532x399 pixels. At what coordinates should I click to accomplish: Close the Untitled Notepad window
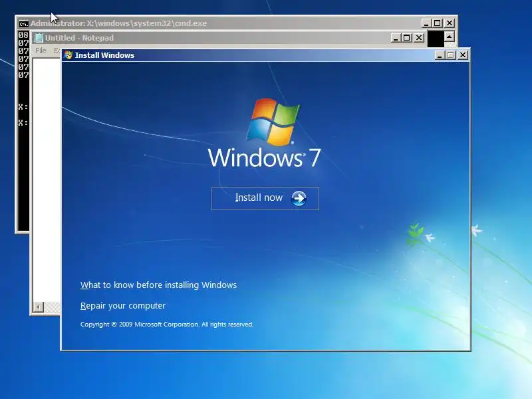(420, 38)
